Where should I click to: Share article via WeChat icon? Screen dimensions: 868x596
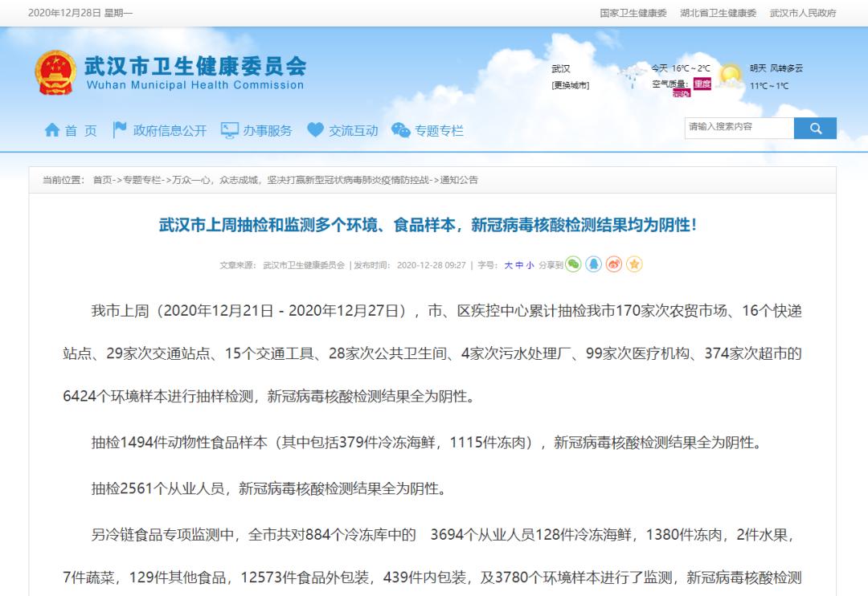pos(573,264)
